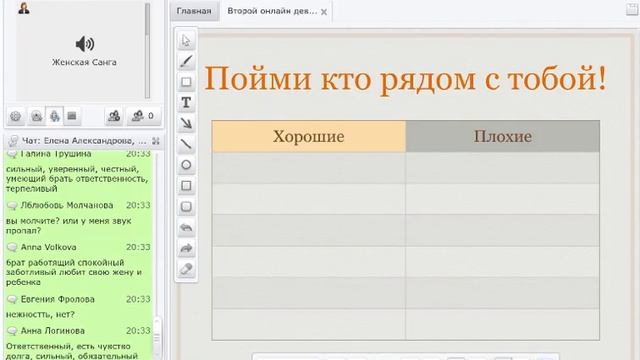Click the 'Хорошие' table header

[309, 136]
